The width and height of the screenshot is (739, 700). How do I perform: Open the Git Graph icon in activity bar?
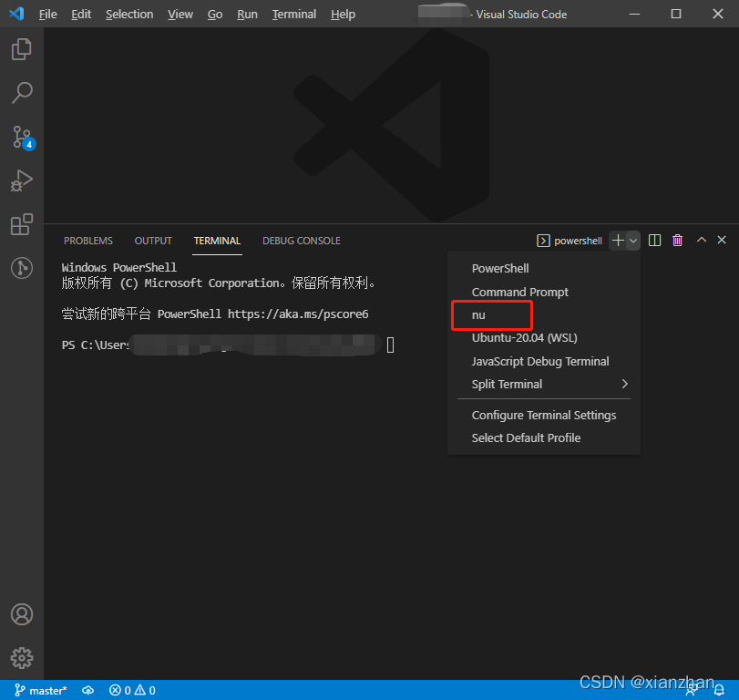point(22,268)
